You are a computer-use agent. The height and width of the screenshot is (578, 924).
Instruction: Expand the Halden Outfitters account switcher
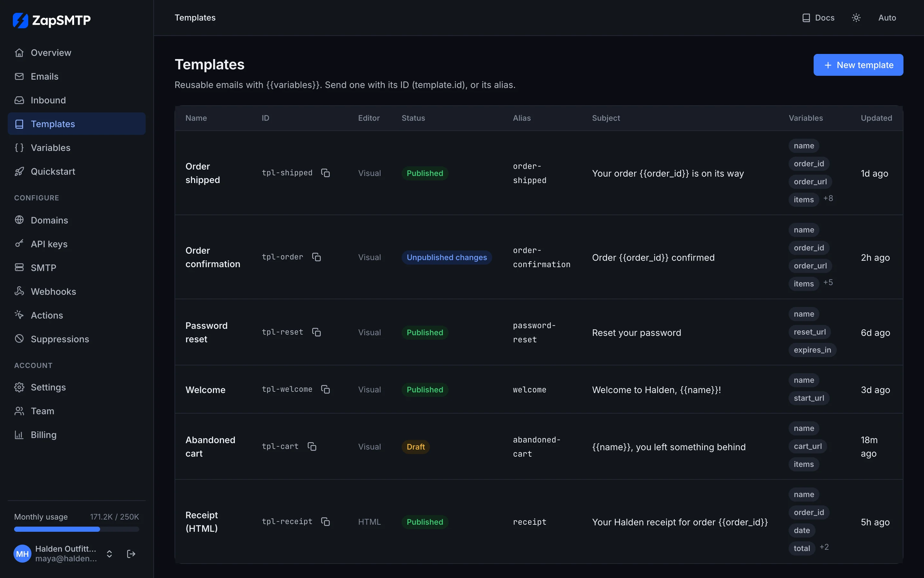[109, 554]
